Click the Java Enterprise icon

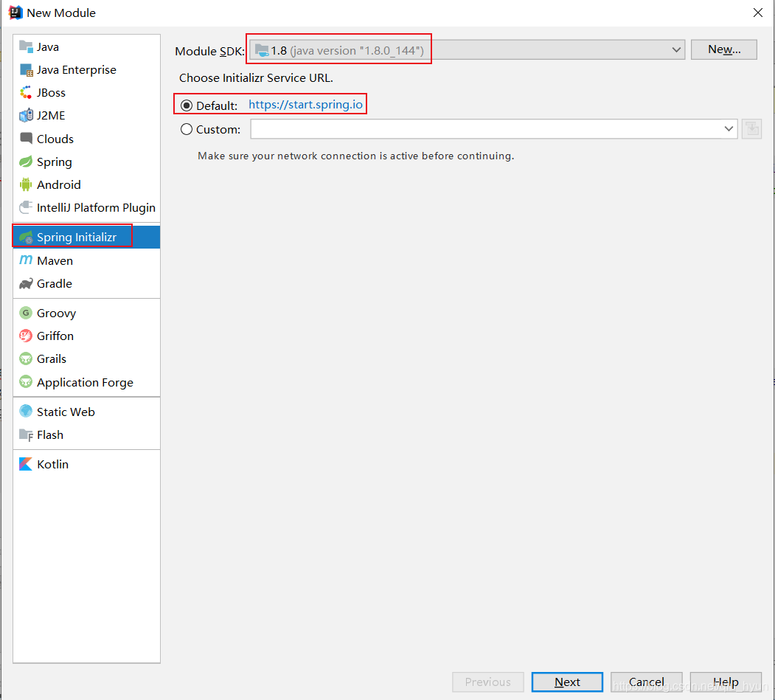point(26,69)
